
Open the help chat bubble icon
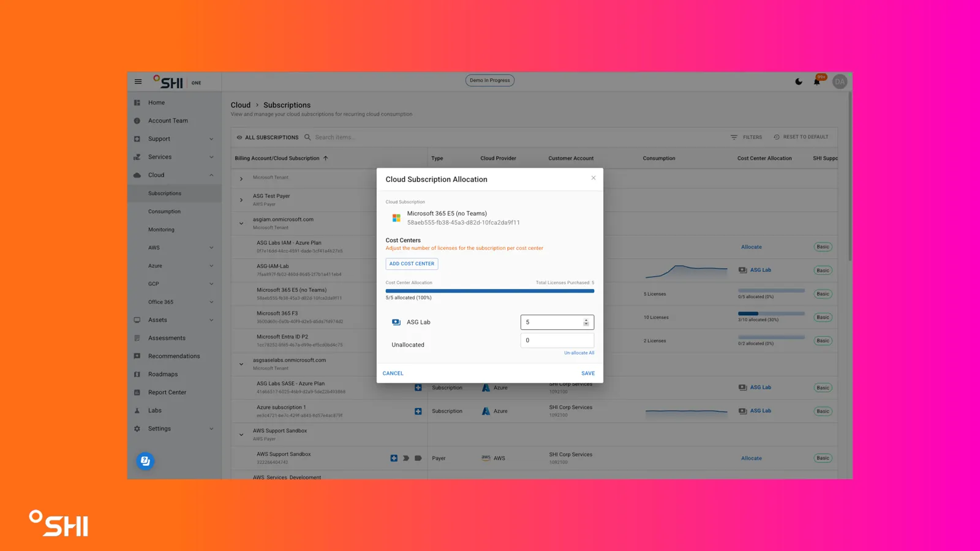tap(145, 461)
